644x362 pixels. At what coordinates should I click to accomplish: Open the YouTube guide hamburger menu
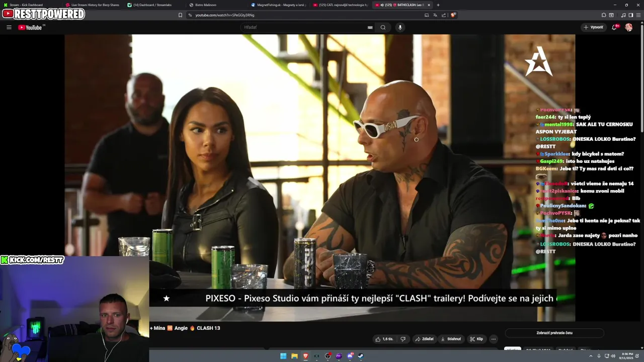(x=9, y=27)
